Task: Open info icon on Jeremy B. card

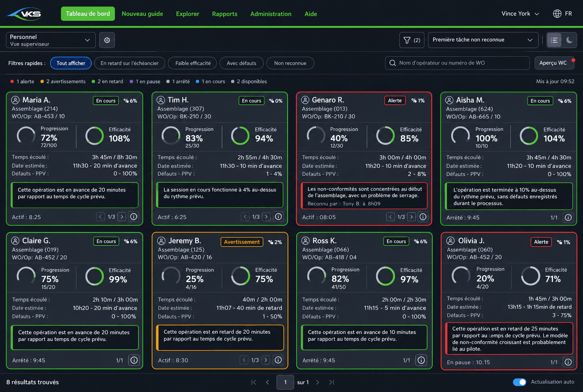Action: click(x=278, y=360)
